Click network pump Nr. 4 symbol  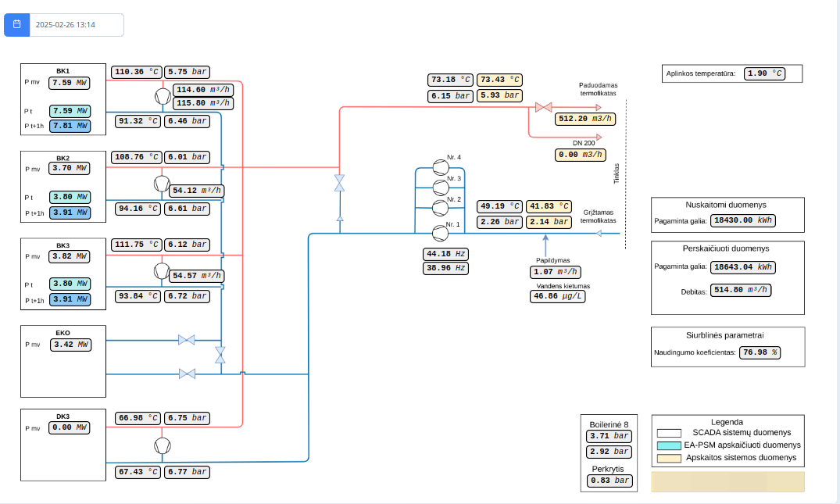click(439, 166)
